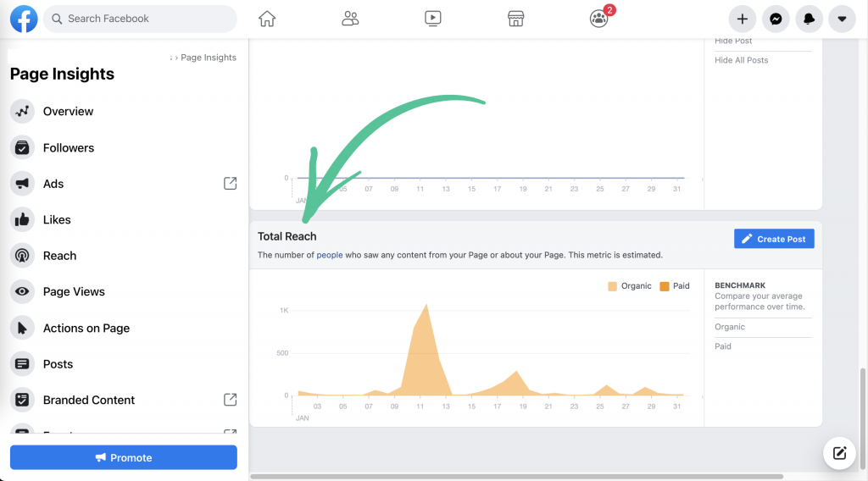The image size is (868, 481).
Task: Click the BENCHMARK label
Action: pos(740,285)
